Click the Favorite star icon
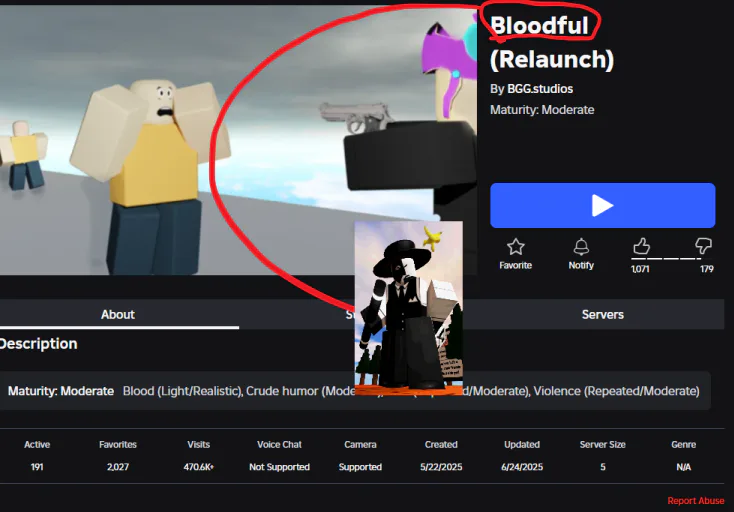 coord(515,247)
